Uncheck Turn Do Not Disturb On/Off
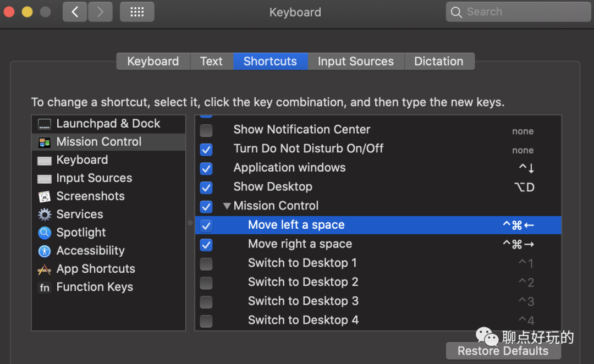 206,149
